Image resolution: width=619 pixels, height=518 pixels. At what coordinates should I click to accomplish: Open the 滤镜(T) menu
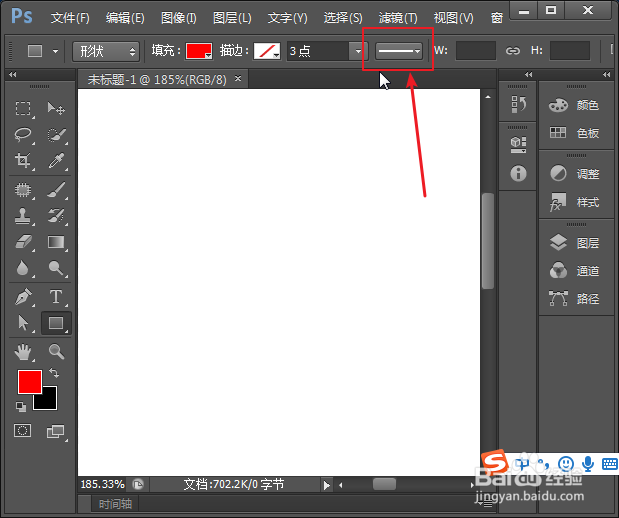[398, 18]
